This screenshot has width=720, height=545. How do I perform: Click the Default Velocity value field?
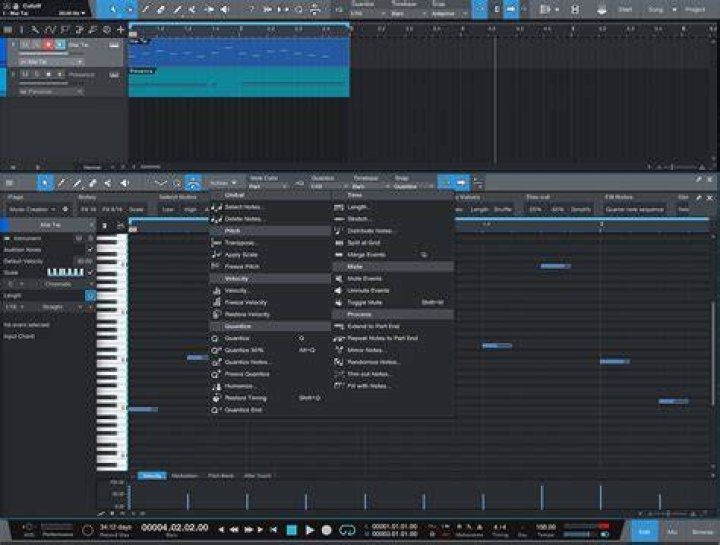tap(84, 261)
